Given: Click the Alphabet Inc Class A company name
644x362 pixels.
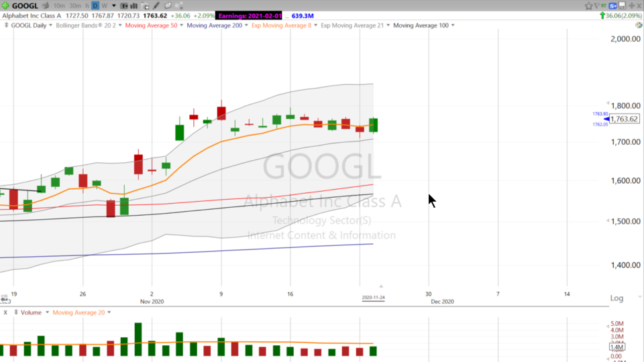Looking at the screenshot, I should pyautogui.click(x=32, y=15).
